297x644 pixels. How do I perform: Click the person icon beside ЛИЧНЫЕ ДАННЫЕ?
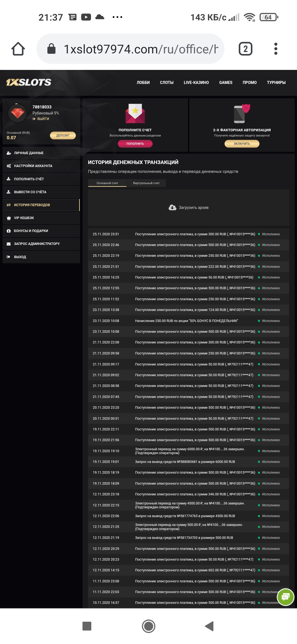click(x=9, y=153)
